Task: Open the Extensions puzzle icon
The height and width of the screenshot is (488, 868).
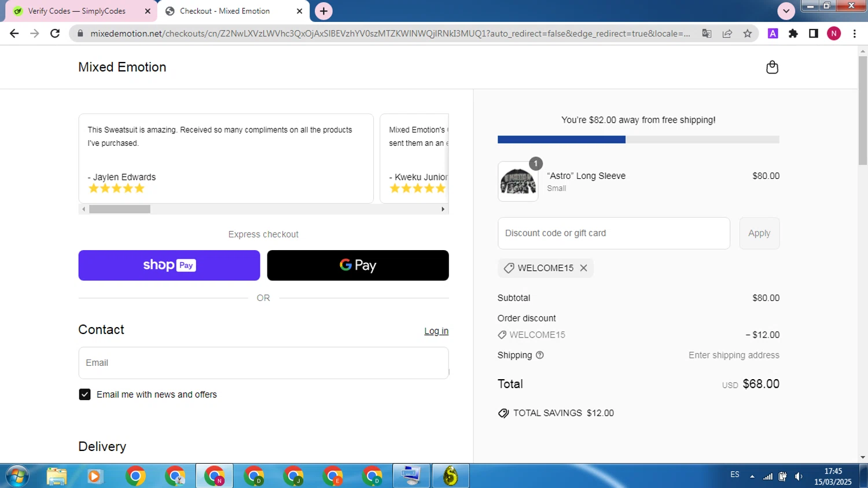Action: (793, 34)
